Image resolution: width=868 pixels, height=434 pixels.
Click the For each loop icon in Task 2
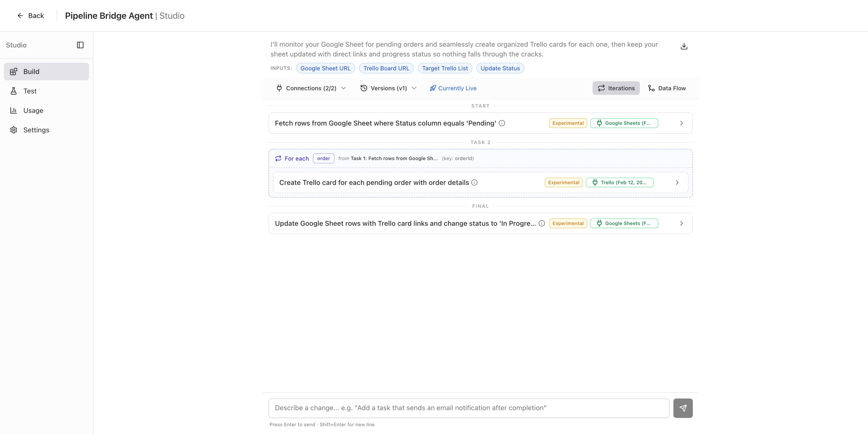pyautogui.click(x=278, y=158)
